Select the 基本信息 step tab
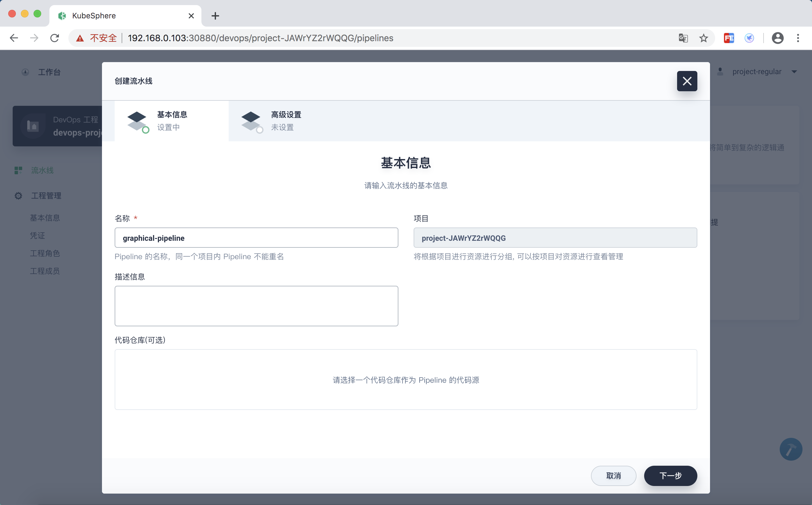The width and height of the screenshot is (812, 505). pyautogui.click(x=172, y=121)
